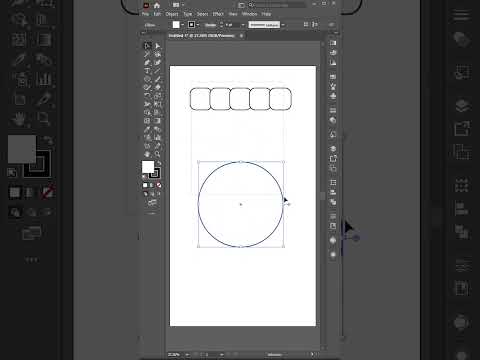Open the stroke weight dropdown
This screenshot has height=360, width=480.
[243, 25]
